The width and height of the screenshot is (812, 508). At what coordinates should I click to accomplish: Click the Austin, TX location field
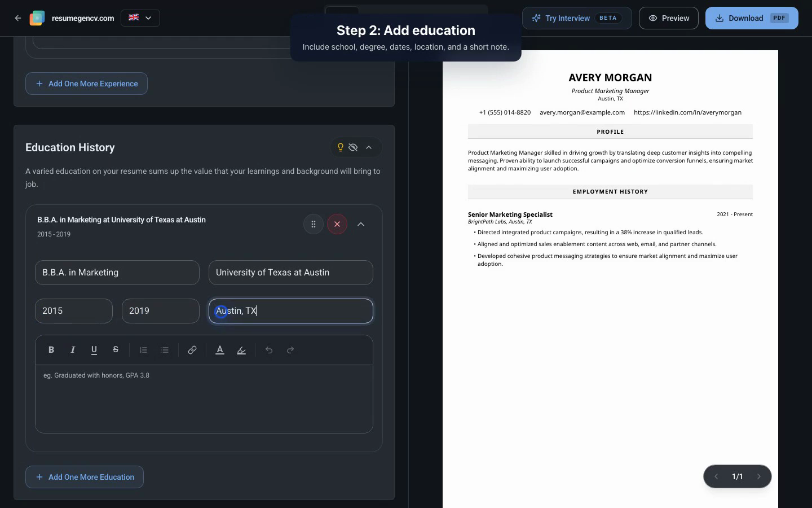291,311
